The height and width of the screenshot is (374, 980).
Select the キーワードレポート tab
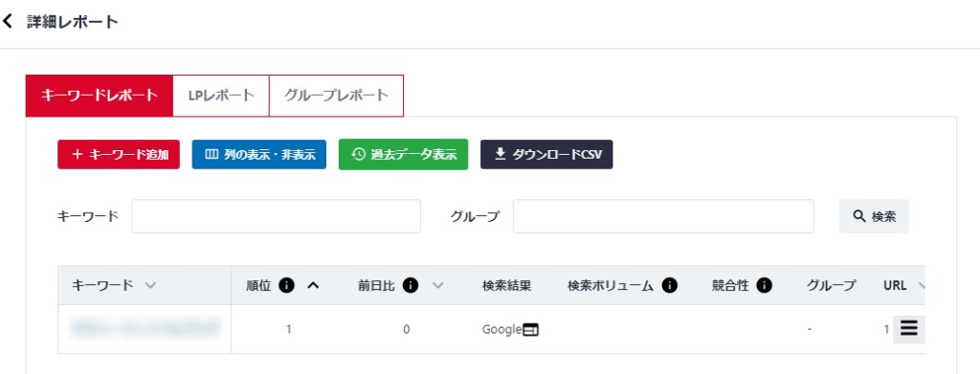point(99,96)
